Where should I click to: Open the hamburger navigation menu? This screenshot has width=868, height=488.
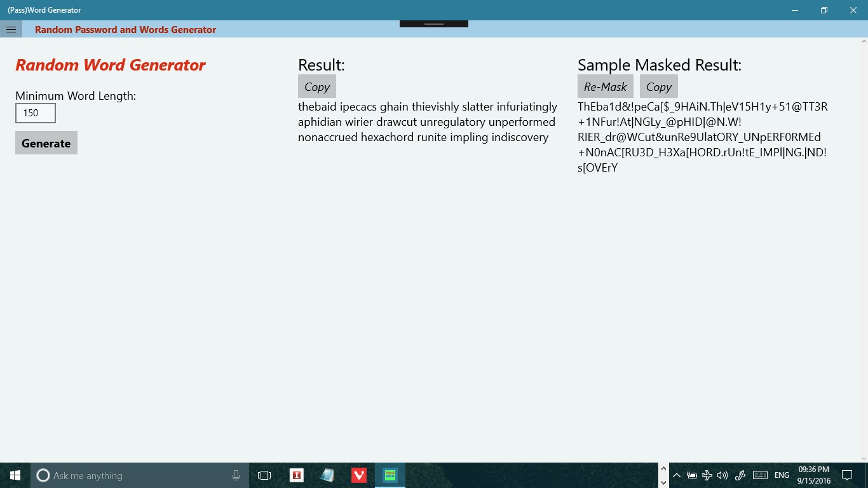click(x=11, y=29)
